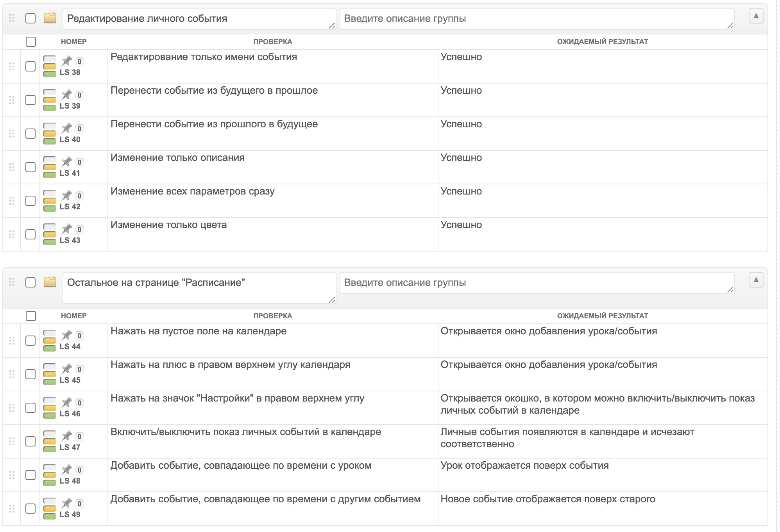Click ПРОВЕРКА column header in second table
The width and height of the screenshot is (780, 532).
point(273,316)
